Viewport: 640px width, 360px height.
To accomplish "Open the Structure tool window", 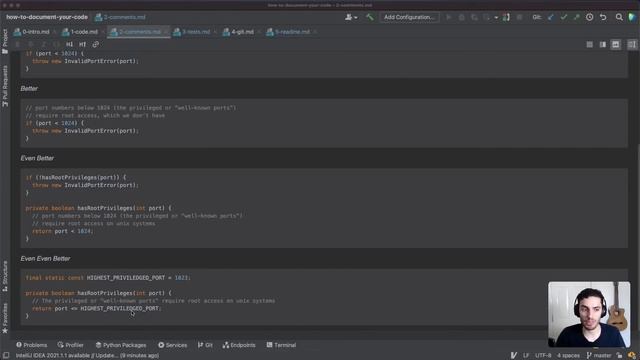I will pyautogui.click(x=5, y=276).
